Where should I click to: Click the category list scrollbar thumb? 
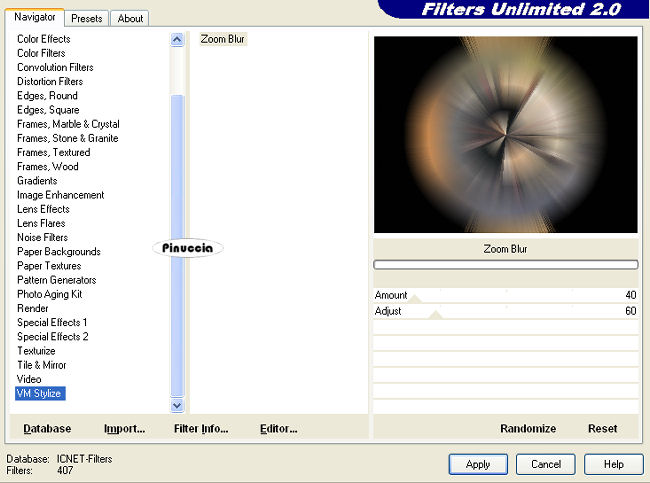point(177,246)
